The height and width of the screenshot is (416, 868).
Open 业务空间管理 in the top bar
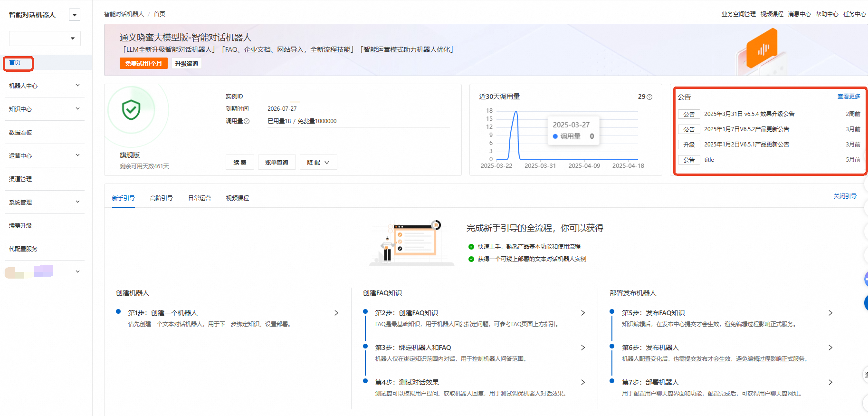pos(738,14)
